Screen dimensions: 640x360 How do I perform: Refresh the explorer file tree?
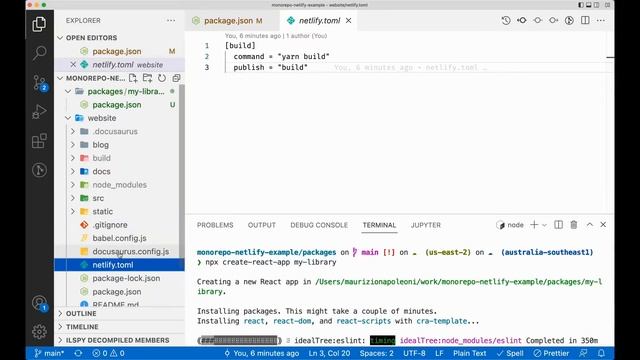[x=162, y=78]
